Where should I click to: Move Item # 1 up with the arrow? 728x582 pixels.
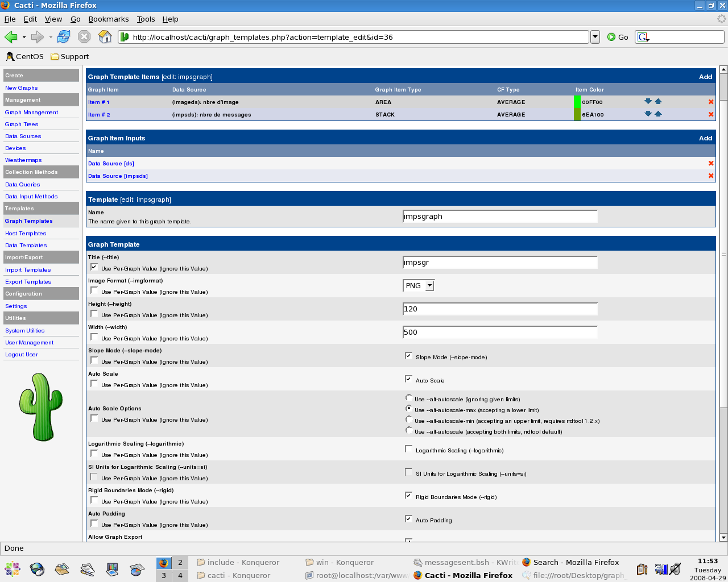click(x=658, y=101)
